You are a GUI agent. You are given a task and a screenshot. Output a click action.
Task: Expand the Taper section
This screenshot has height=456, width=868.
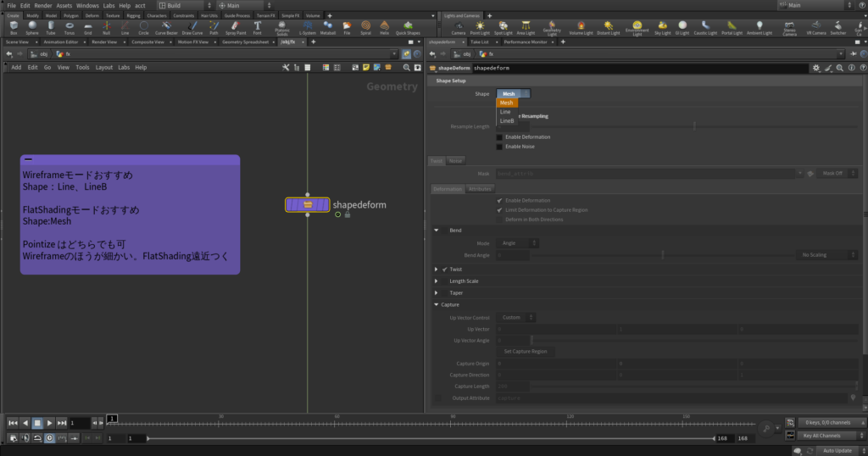click(437, 292)
